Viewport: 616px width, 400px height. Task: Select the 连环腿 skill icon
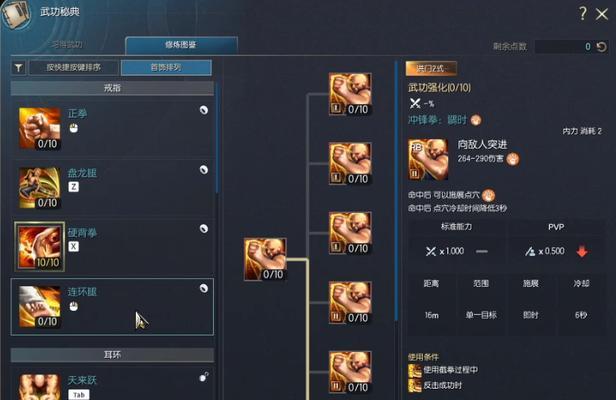coord(40,306)
